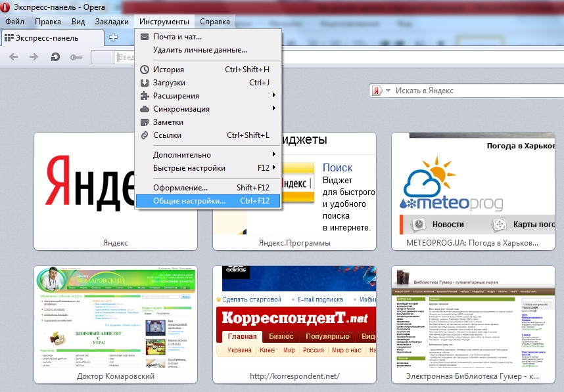
Task: Choose Удалить личные данные entry
Action: 208,50
